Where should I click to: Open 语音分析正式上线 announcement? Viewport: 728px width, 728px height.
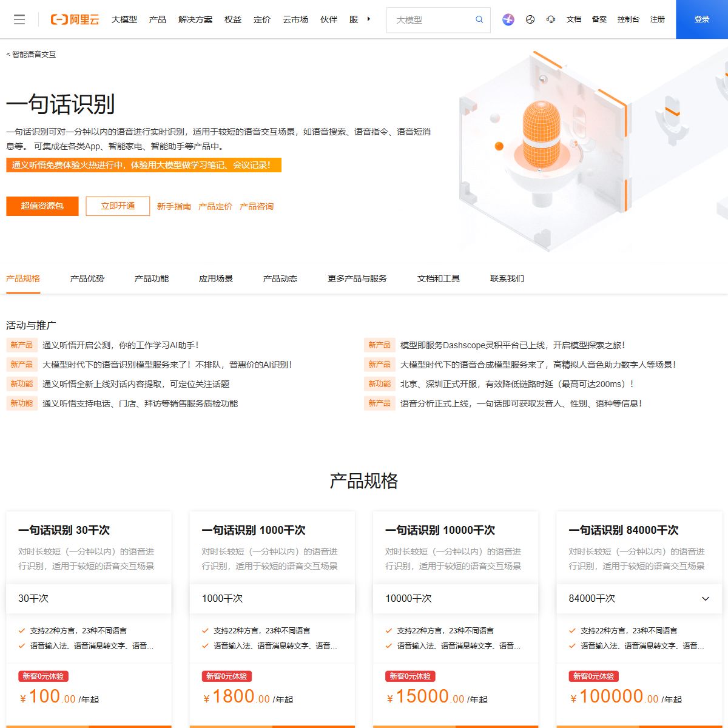[521, 403]
